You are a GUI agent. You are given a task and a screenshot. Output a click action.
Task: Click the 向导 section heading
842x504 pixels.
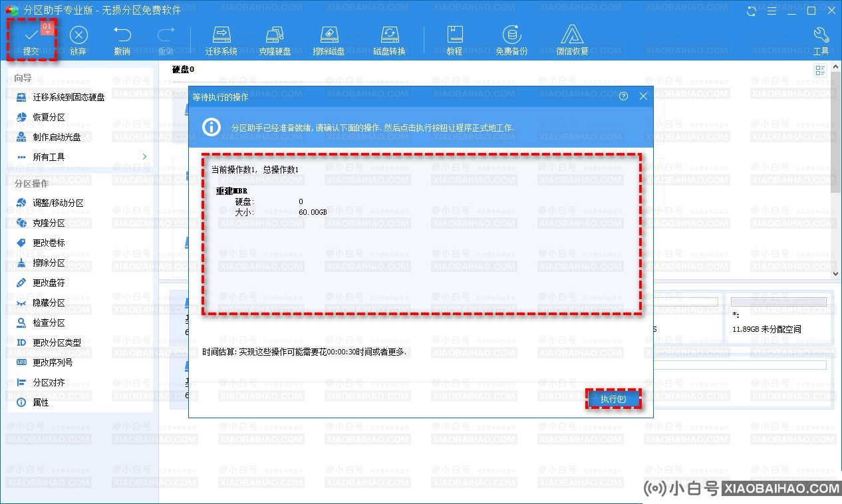pyautogui.click(x=23, y=78)
